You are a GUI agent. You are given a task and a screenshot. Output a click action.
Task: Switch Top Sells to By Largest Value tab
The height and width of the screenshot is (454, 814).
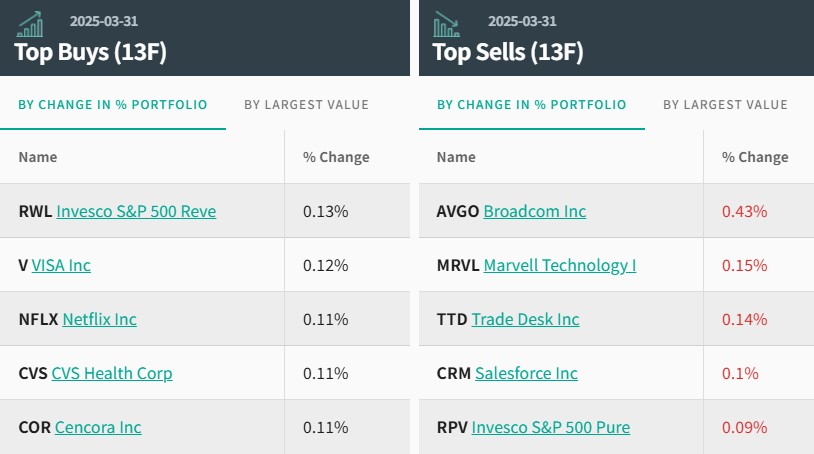[725, 105]
